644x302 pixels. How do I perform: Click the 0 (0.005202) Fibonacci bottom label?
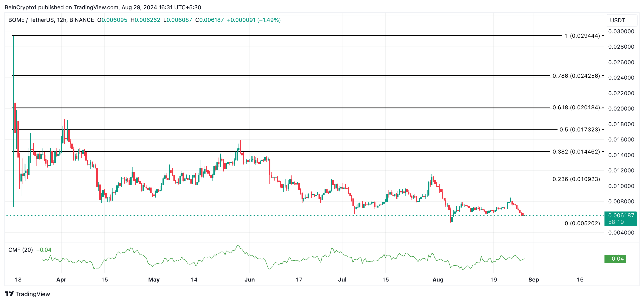click(x=582, y=223)
